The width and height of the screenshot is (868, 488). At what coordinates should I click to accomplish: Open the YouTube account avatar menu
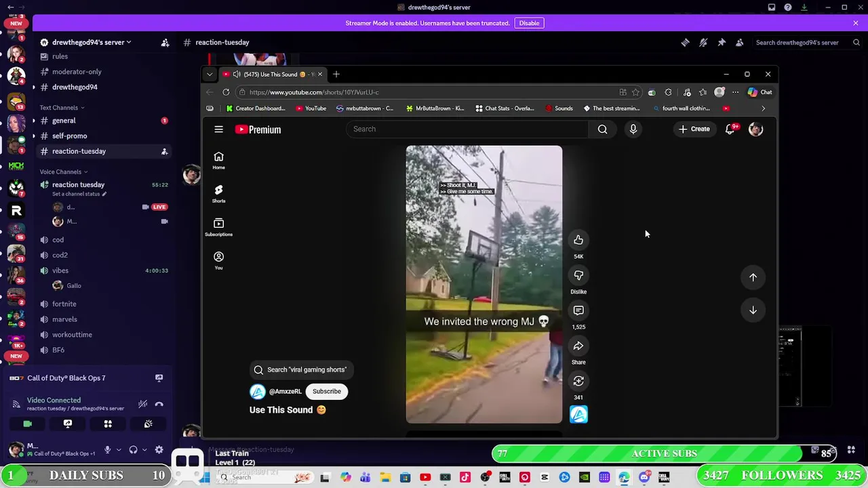point(755,129)
